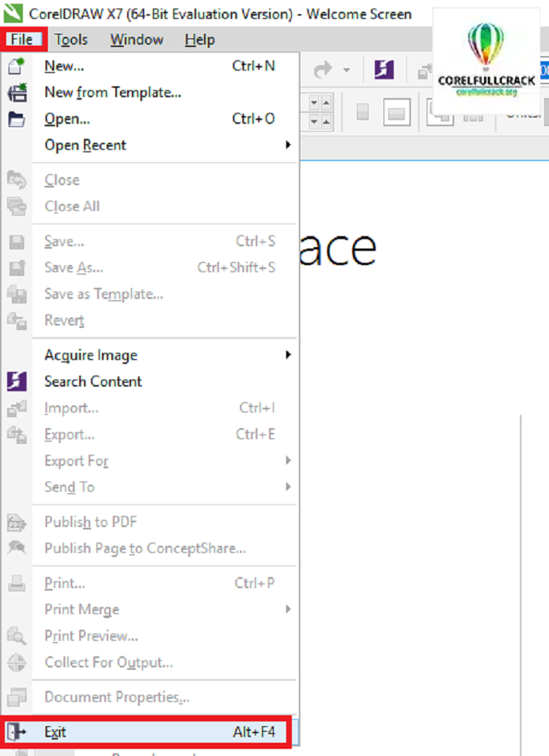Image resolution: width=549 pixels, height=756 pixels.
Task: Click the Publish to PDF icon
Action: tap(16, 522)
